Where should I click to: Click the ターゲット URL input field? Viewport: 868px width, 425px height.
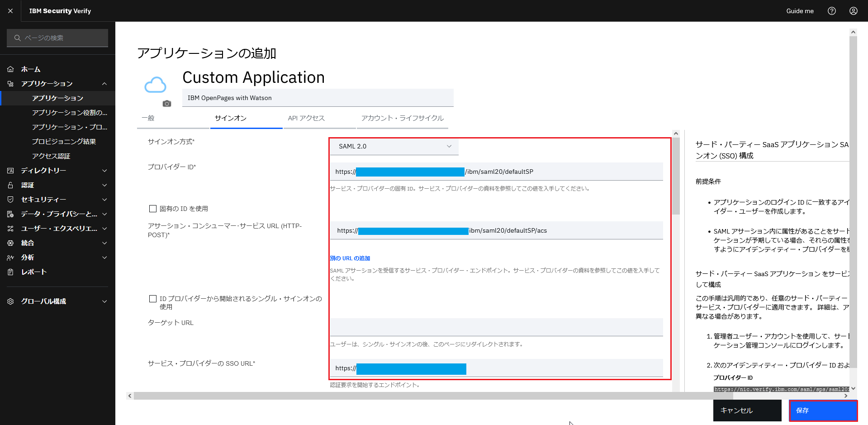tap(496, 327)
